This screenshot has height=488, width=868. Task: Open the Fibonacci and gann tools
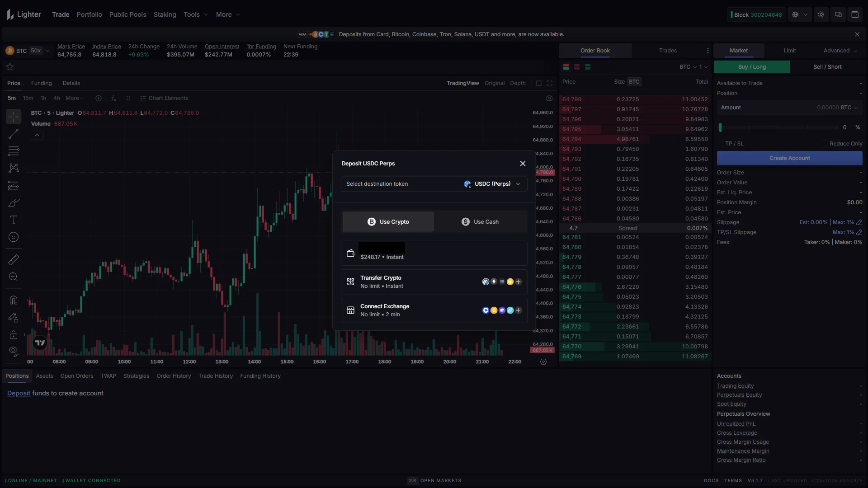14,151
